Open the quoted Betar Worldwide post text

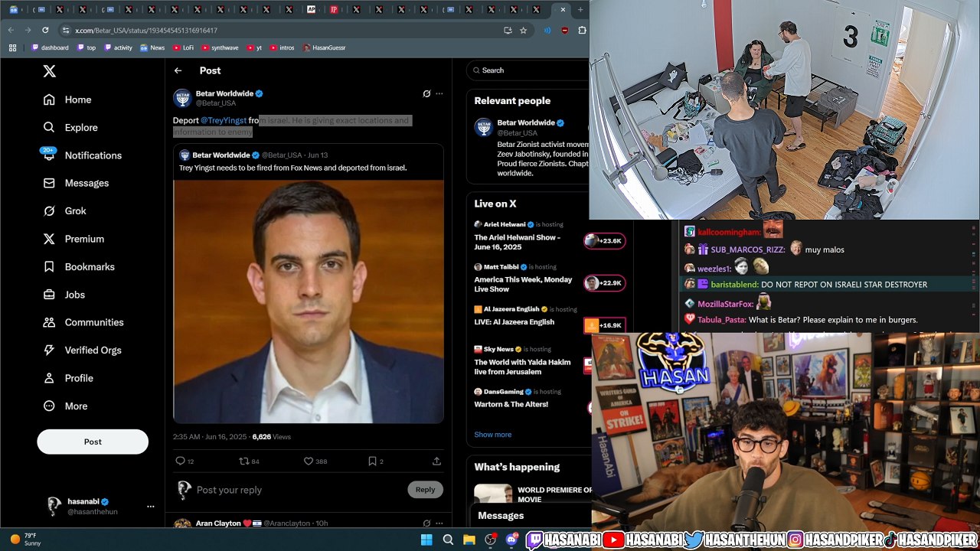click(292, 168)
